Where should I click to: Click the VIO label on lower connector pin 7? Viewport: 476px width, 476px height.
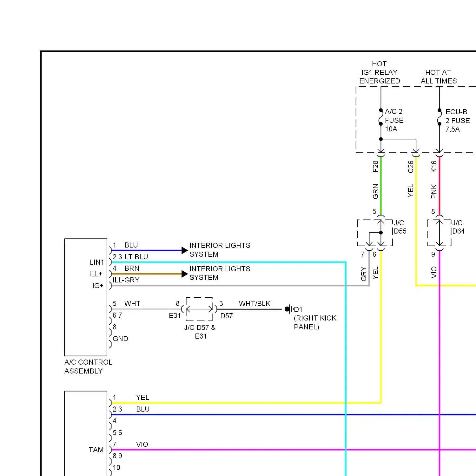[142, 444]
